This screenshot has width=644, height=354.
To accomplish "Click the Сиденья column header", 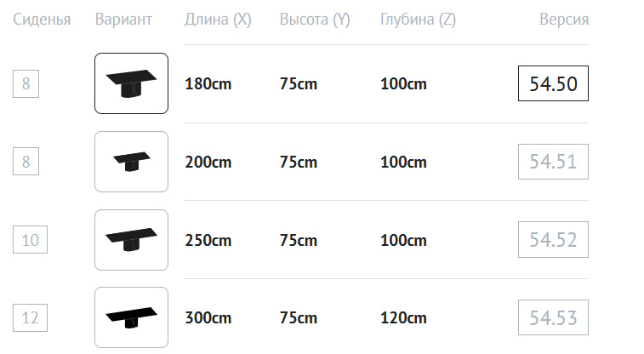I will (42, 20).
